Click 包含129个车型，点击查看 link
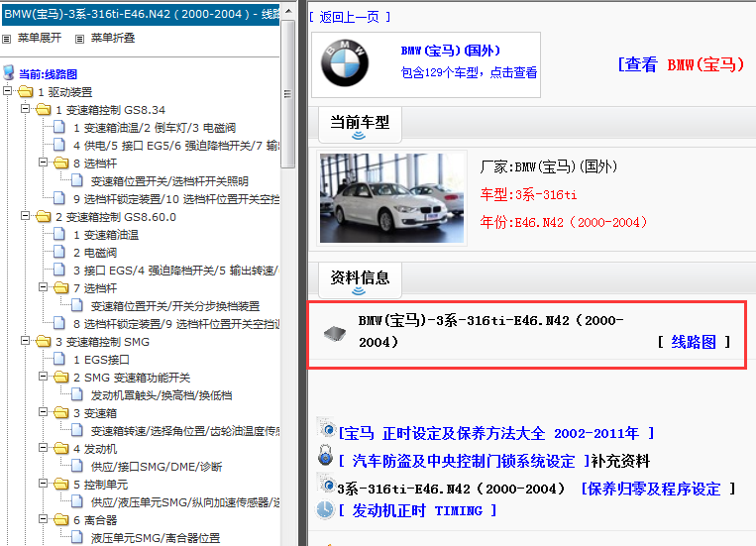This screenshot has height=546, width=756. click(x=469, y=72)
